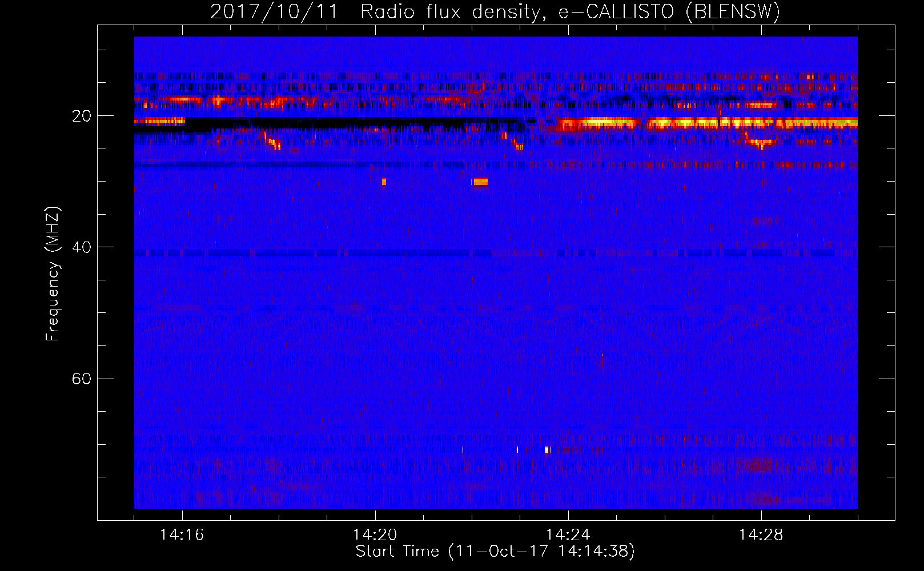Click the 14:28 time tick label

761,534
